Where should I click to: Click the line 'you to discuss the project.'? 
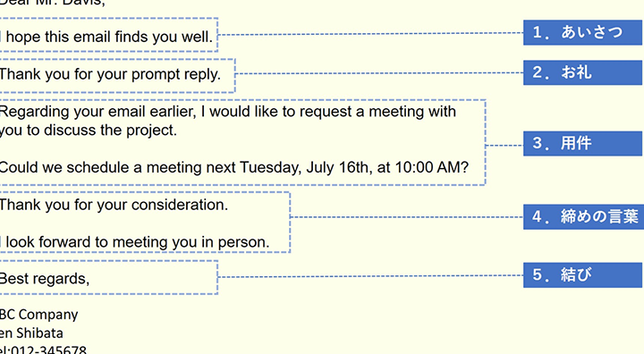89,131
